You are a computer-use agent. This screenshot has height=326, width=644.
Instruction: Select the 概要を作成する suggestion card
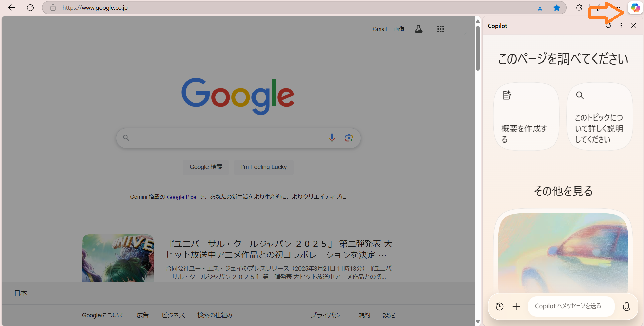click(x=525, y=116)
